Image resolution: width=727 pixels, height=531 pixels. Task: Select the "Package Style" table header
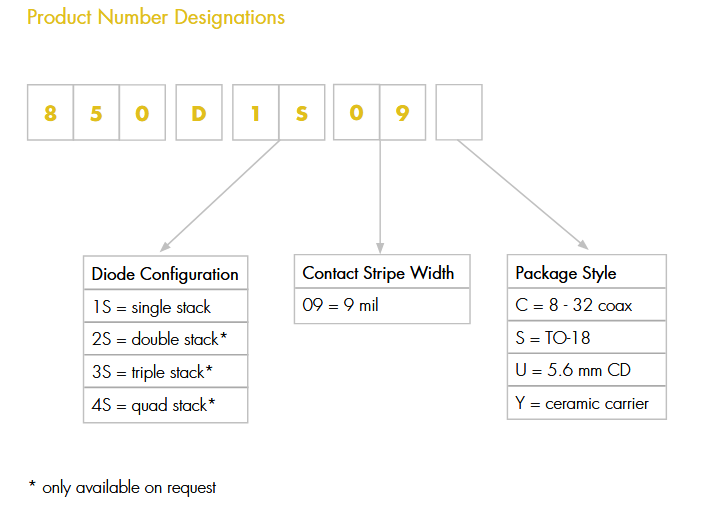[x=586, y=273]
